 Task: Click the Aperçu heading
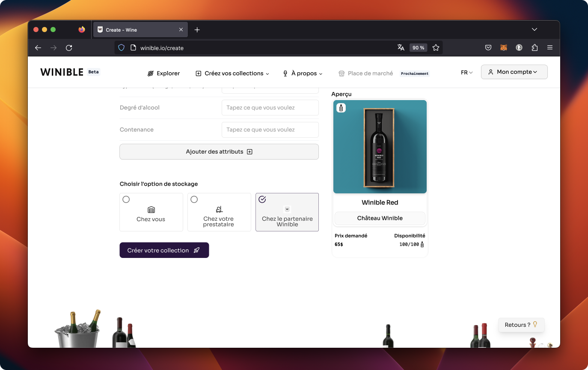coord(342,94)
